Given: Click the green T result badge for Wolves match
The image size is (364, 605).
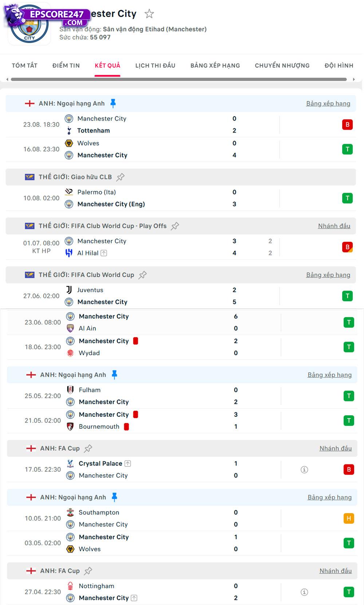Looking at the screenshot, I should point(348,149).
